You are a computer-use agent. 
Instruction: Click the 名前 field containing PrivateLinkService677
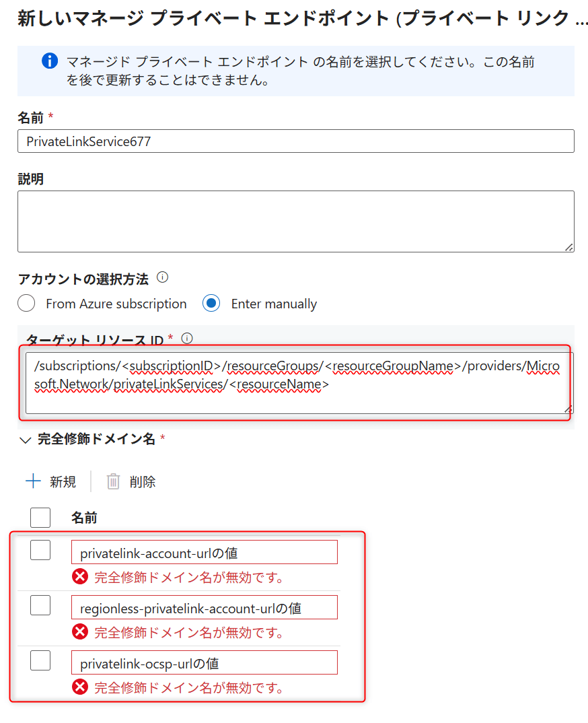click(296, 141)
